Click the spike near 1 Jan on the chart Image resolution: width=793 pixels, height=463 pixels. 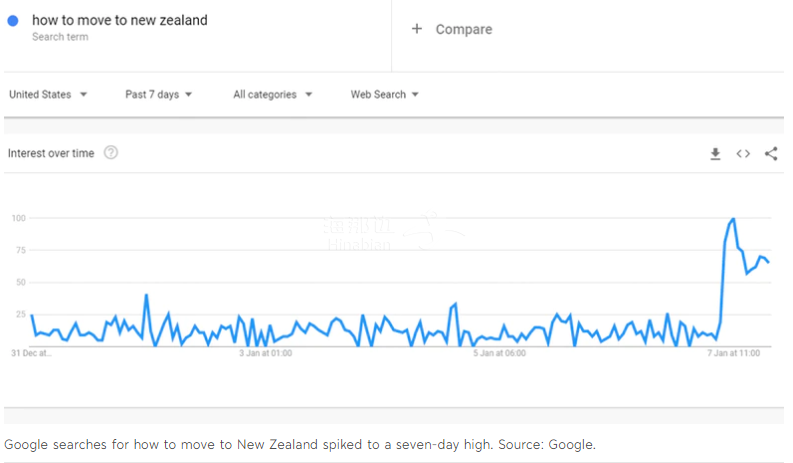(146, 295)
